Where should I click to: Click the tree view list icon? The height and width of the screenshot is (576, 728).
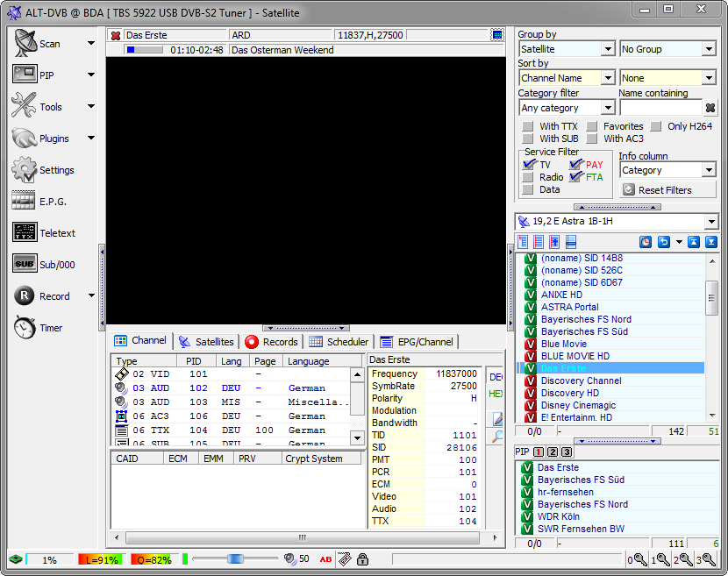click(523, 242)
